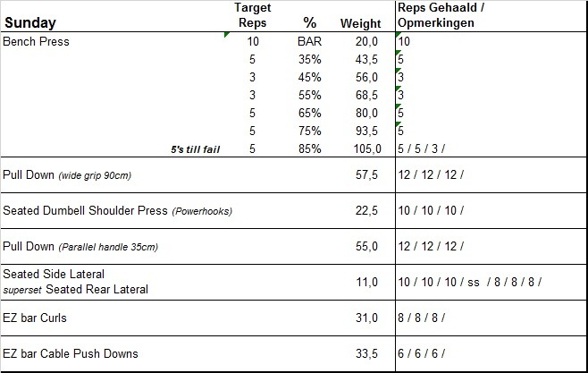The width and height of the screenshot is (588, 373).
Task: Select the BAR percentage cell
Action: 310,41
